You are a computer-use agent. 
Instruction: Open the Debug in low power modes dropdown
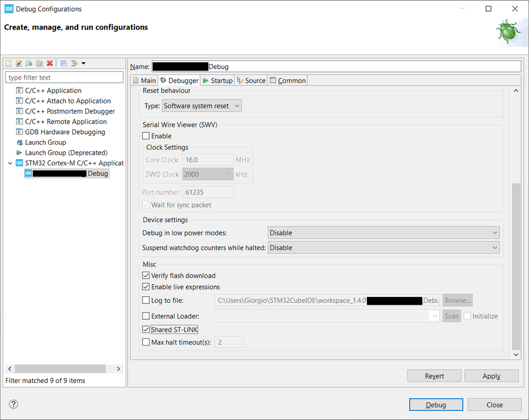384,233
